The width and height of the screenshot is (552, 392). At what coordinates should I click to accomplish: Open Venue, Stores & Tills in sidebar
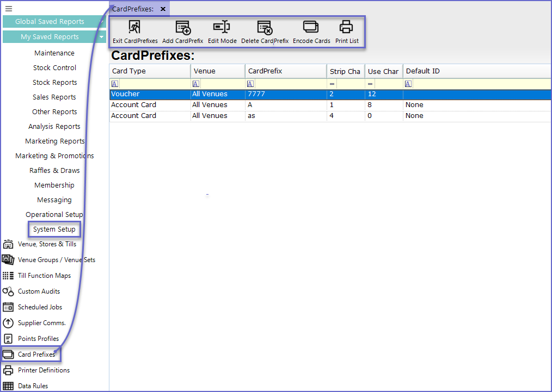click(47, 244)
